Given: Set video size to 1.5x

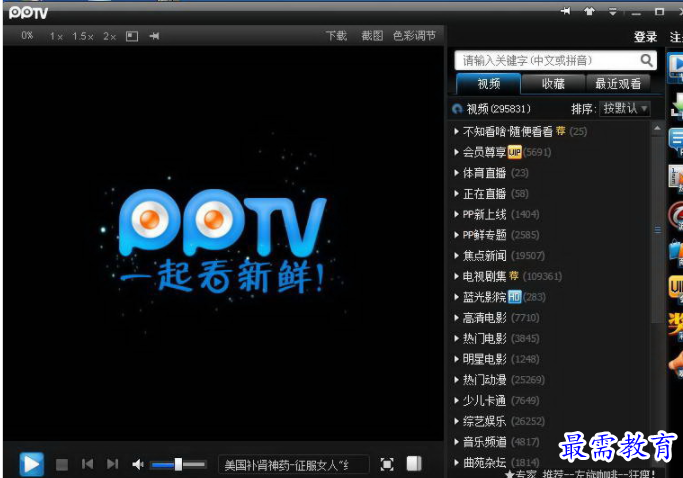Looking at the screenshot, I should pos(83,36).
